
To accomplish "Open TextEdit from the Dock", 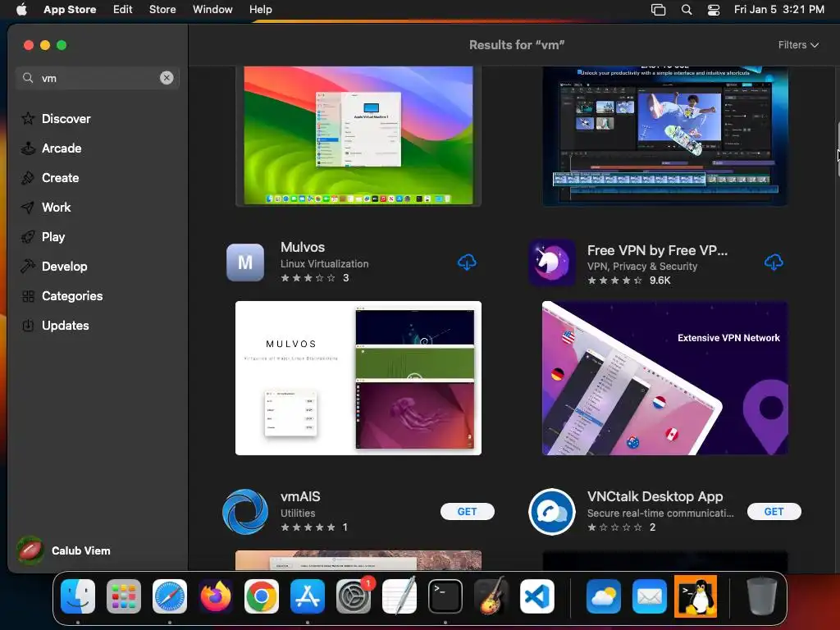I will coord(399,596).
